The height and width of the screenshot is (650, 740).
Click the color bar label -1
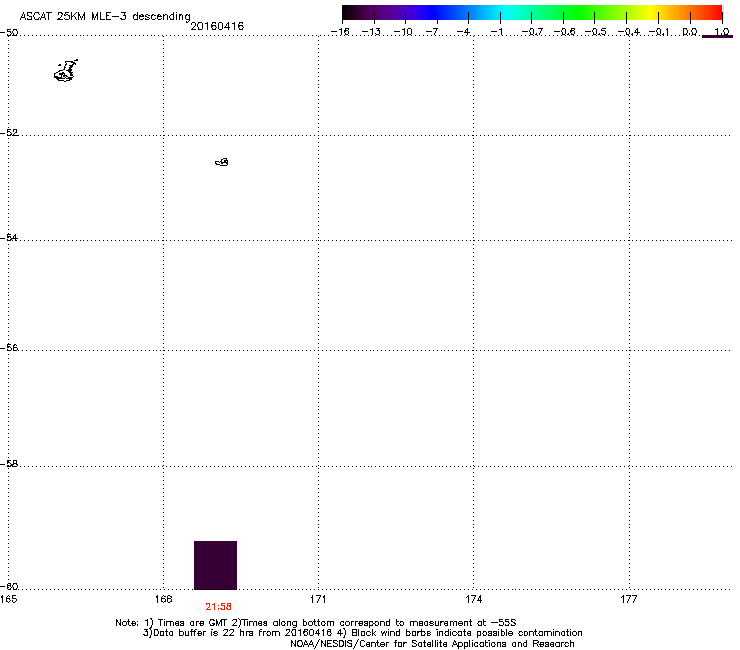point(496,32)
